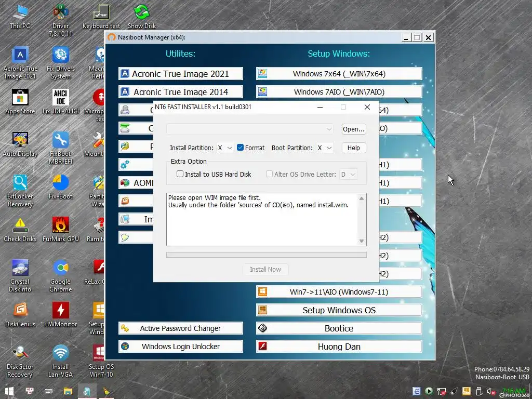Open Apps Store desktop icon

point(20,102)
